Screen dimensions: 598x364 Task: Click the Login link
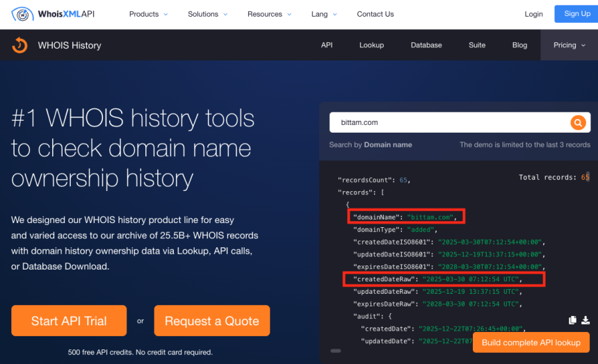pos(533,14)
